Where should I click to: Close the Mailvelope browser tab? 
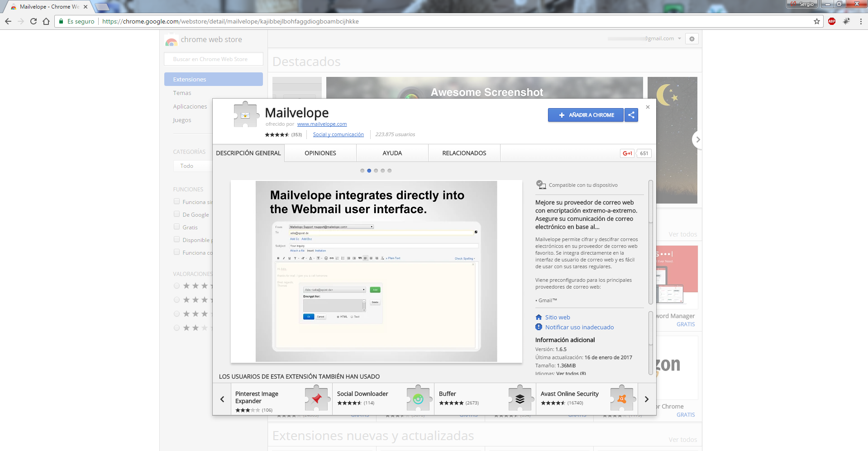[86, 7]
